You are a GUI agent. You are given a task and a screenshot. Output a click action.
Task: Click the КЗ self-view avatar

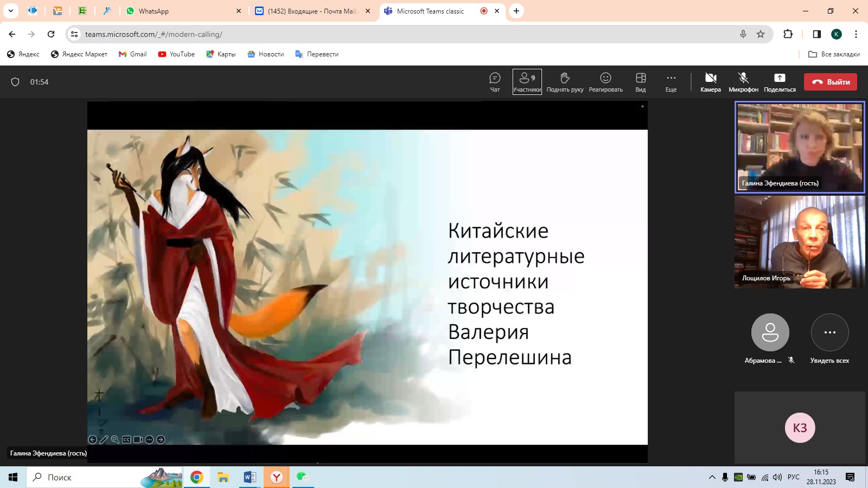(x=800, y=428)
